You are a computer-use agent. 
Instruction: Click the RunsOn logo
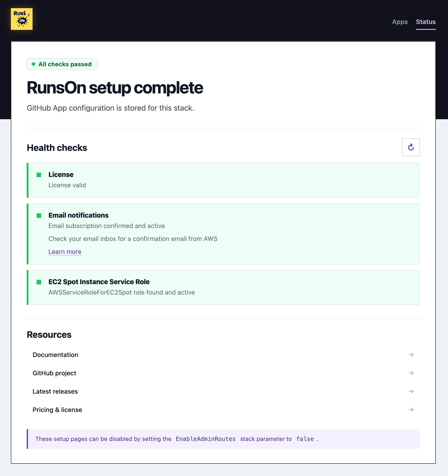[21, 19]
